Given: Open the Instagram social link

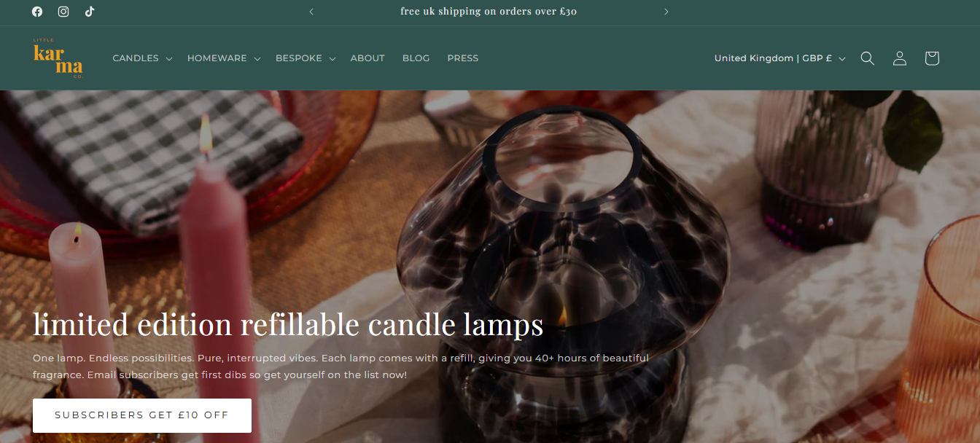Looking at the screenshot, I should pos(63,12).
